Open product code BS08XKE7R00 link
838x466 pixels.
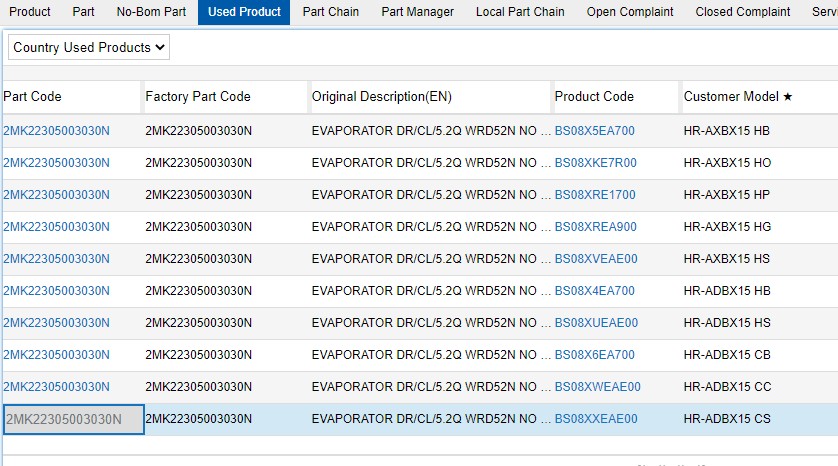[595, 163]
